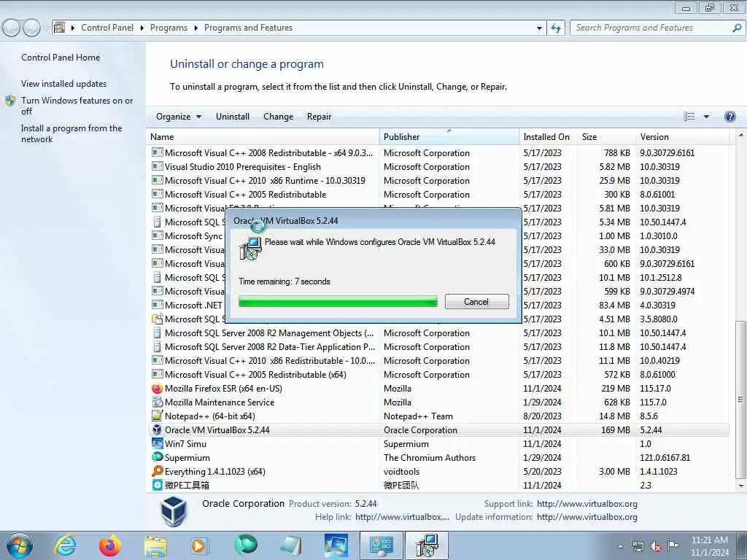Image resolution: width=747 pixels, height=560 pixels.
Task: Sort the list by Version column
Action: point(682,136)
